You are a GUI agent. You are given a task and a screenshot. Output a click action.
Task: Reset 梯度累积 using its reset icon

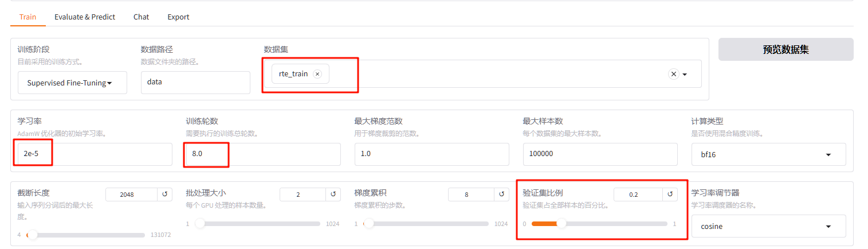pyautogui.click(x=501, y=194)
